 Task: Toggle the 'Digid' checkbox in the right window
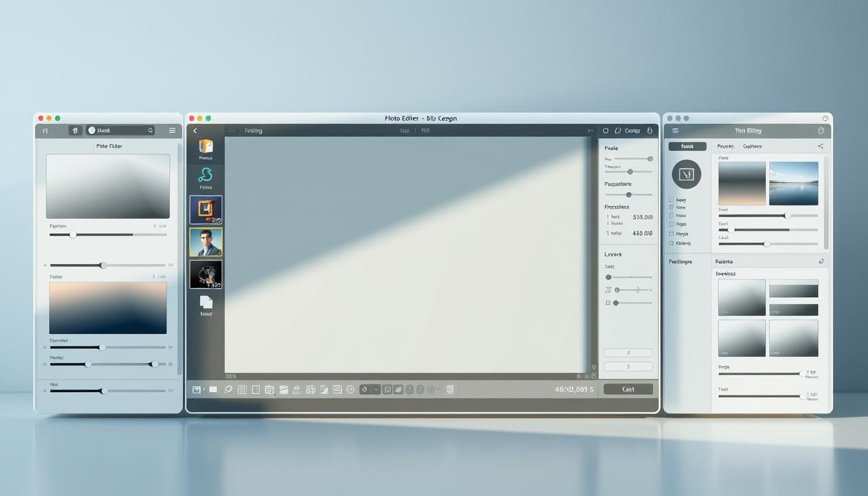click(x=672, y=224)
